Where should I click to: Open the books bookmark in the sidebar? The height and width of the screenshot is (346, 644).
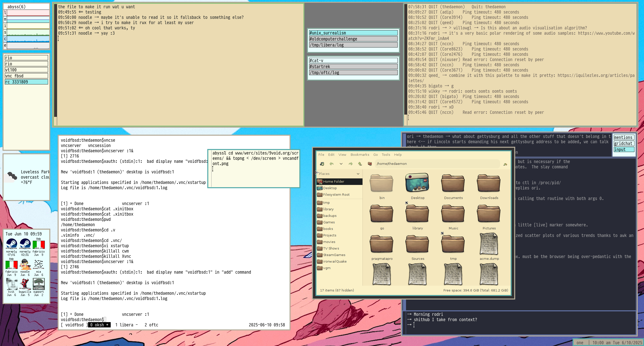click(x=339, y=229)
